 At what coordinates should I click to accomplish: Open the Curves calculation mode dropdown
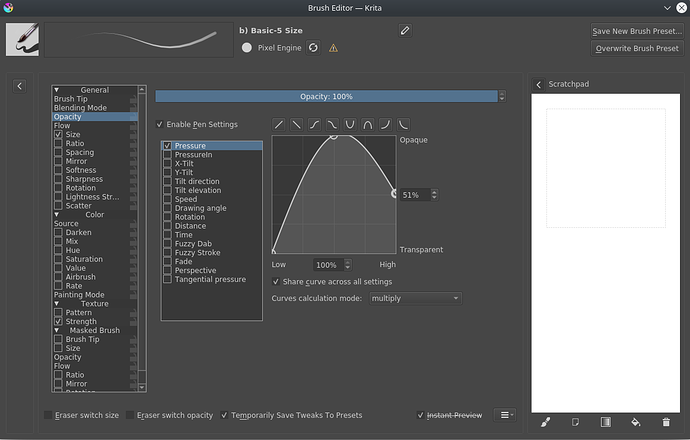[x=414, y=298]
